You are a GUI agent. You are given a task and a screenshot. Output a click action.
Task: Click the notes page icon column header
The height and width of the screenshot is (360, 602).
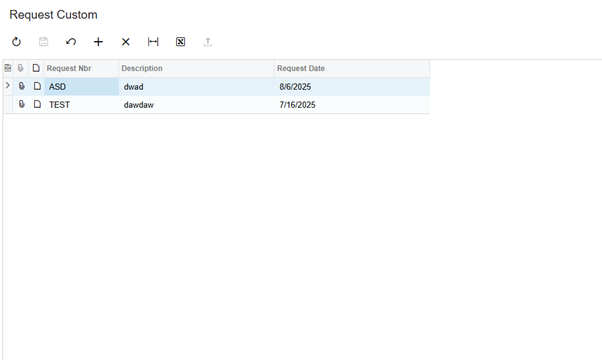click(36, 68)
